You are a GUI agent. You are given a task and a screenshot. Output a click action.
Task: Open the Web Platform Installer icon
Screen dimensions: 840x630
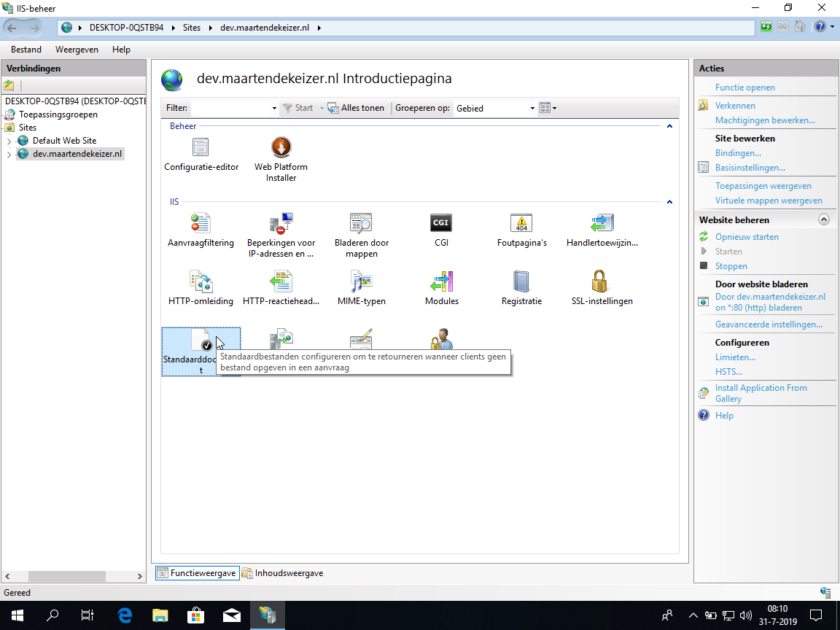[x=281, y=147]
